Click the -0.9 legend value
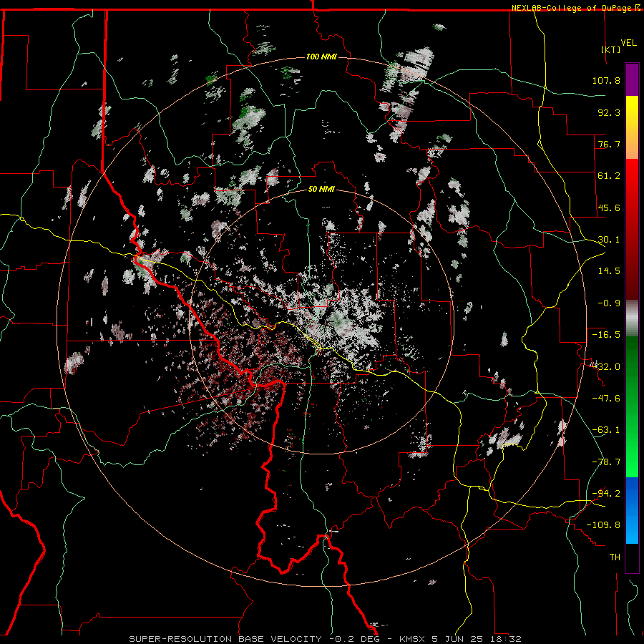This screenshot has width=644, height=644. click(609, 303)
